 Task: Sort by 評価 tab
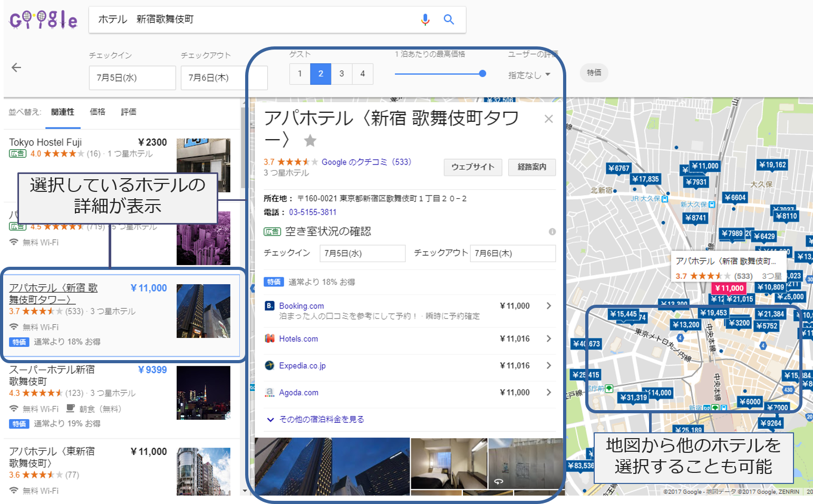click(x=129, y=112)
